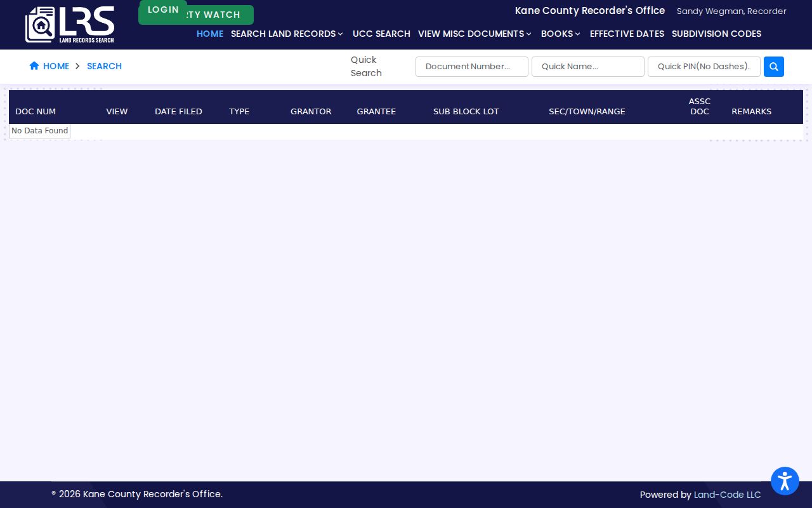Expand the Books dropdown menu

pos(561,34)
